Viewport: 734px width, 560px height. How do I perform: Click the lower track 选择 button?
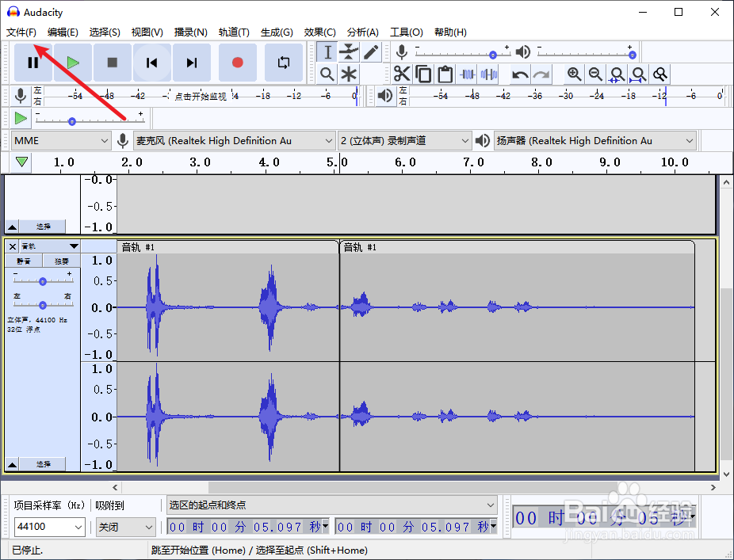(43, 464)
